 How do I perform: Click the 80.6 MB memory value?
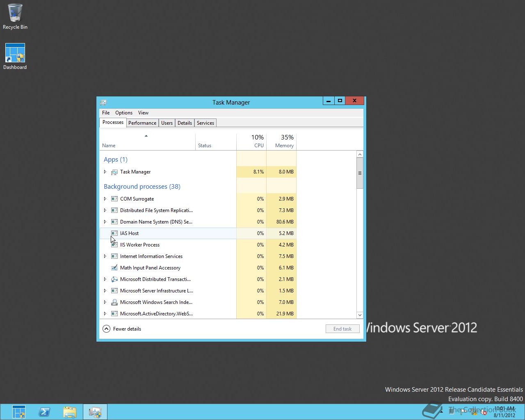(285, 222)
